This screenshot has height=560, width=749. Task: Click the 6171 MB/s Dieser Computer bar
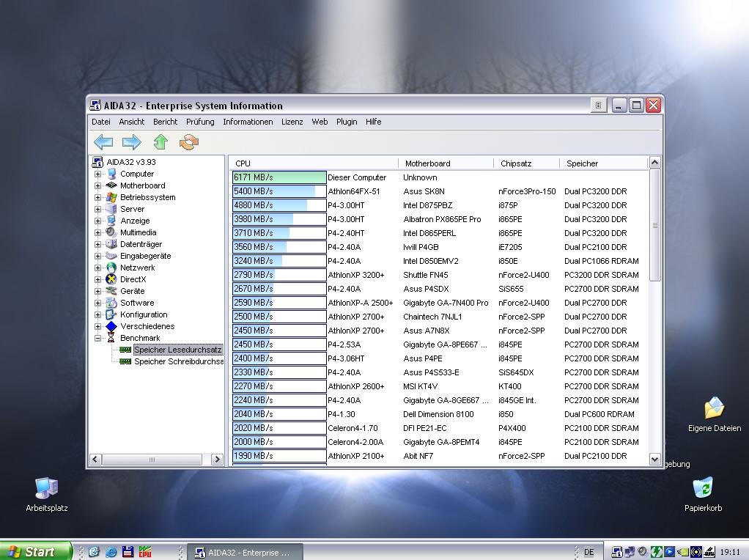pos(279,177)
